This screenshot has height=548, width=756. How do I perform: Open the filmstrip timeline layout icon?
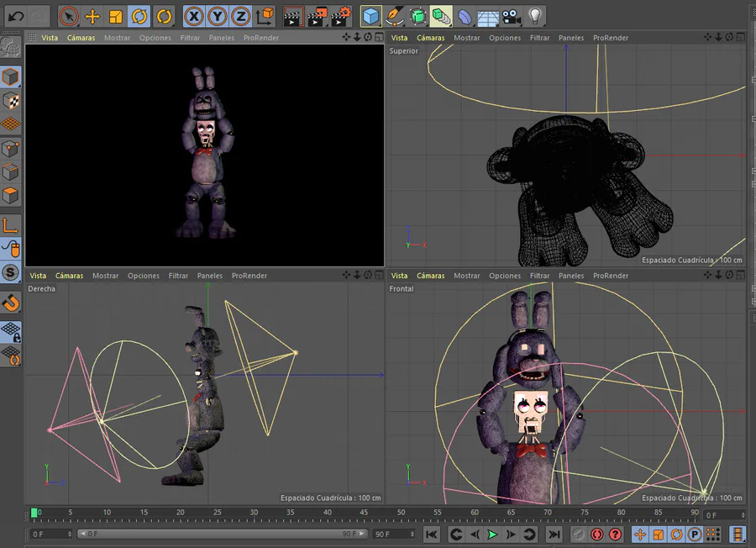click(x=738, y=534)
